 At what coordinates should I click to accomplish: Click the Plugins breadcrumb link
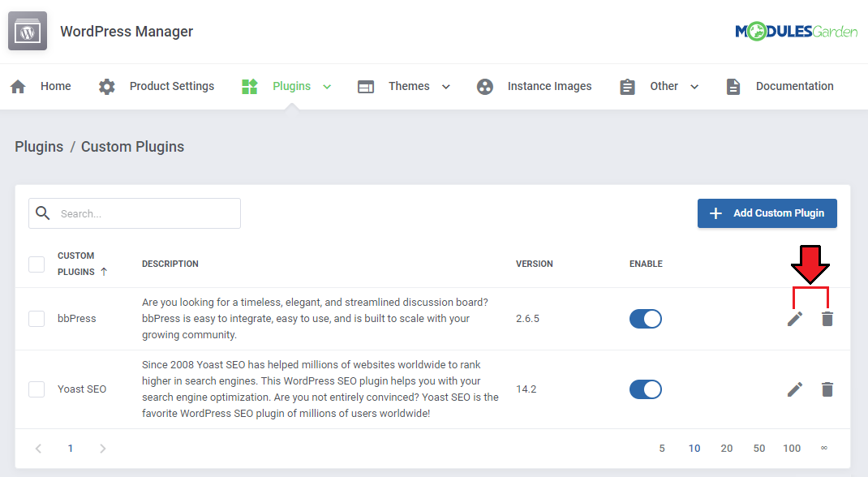[39, 147]
